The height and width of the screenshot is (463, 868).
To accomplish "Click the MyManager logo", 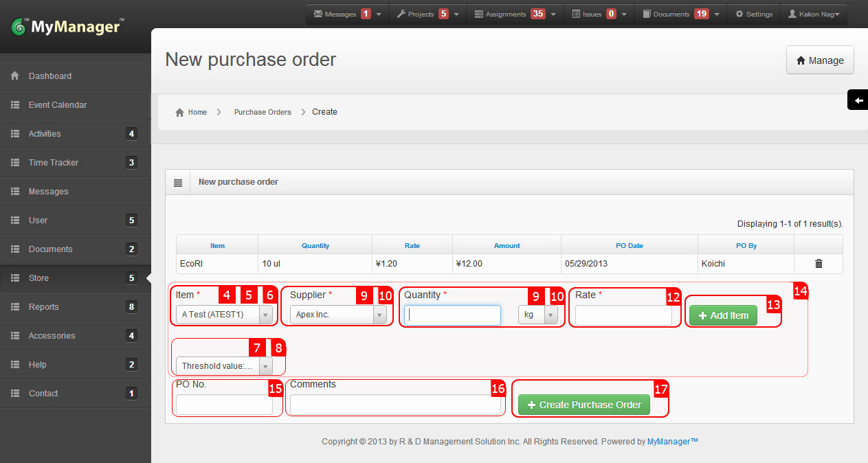I will [65, 27].
